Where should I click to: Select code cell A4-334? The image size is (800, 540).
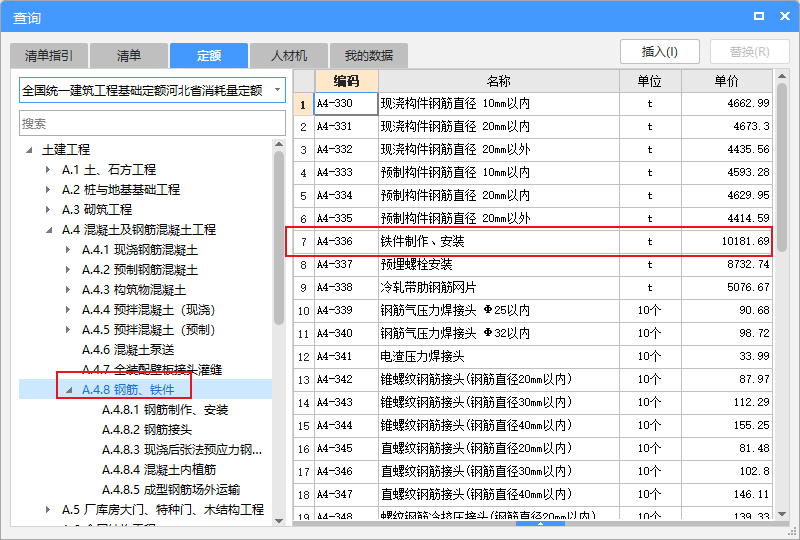point(346,195)
